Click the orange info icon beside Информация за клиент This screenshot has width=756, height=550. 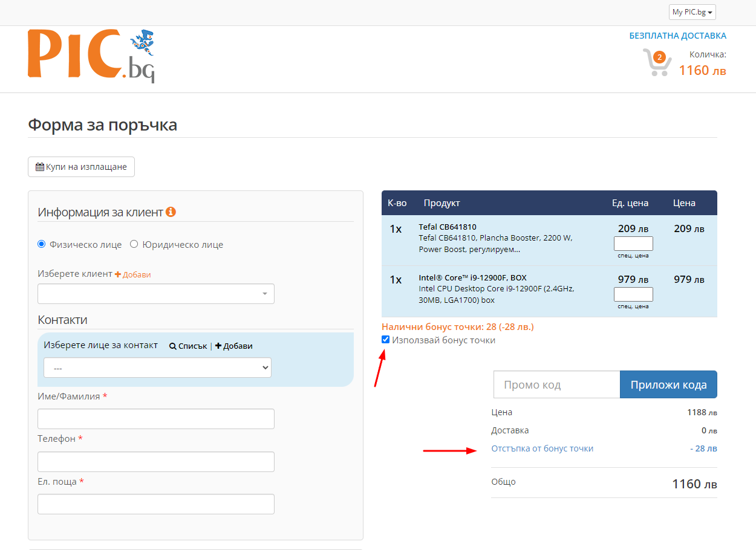pyautogui.click(x=171, y=212)
